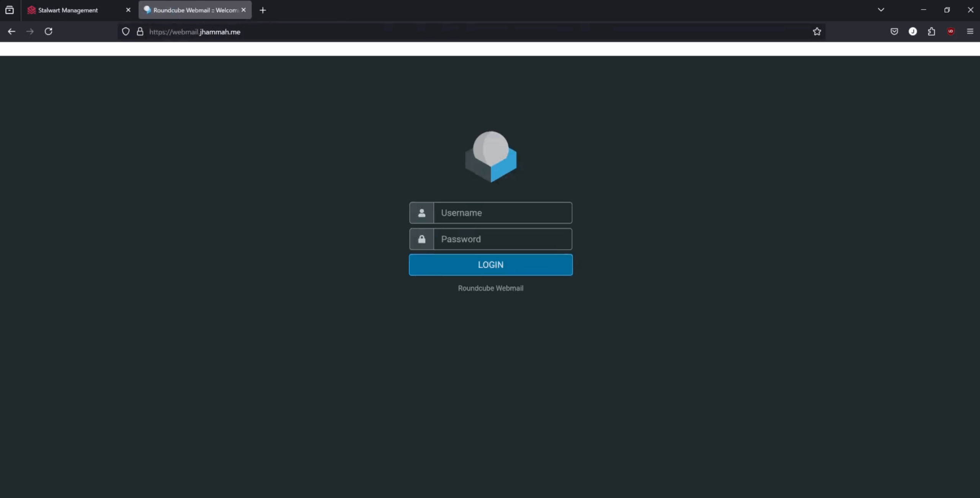Viewport: 980px width, 498px height.
Task: Open the tracking protection shield icon
Action: point(126,32)
